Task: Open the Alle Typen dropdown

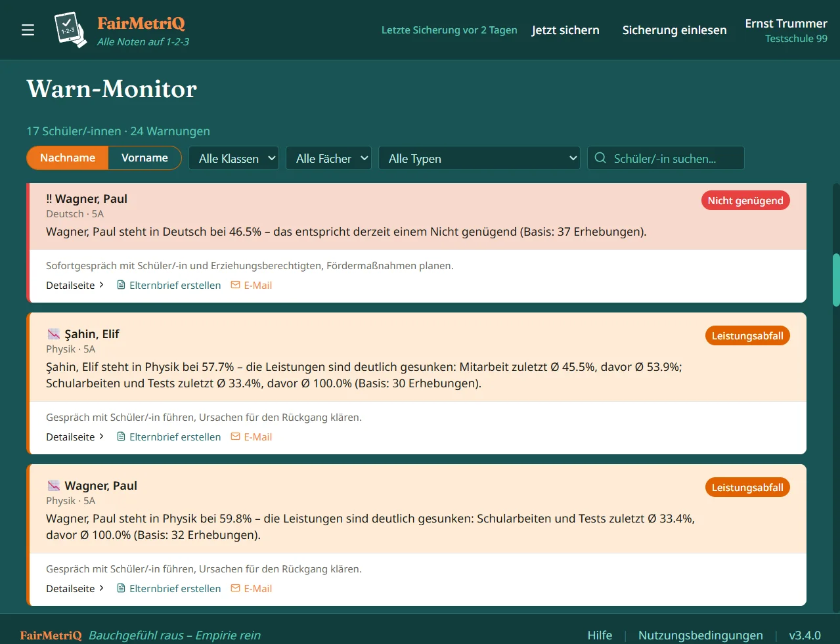Action: [479, 158]
